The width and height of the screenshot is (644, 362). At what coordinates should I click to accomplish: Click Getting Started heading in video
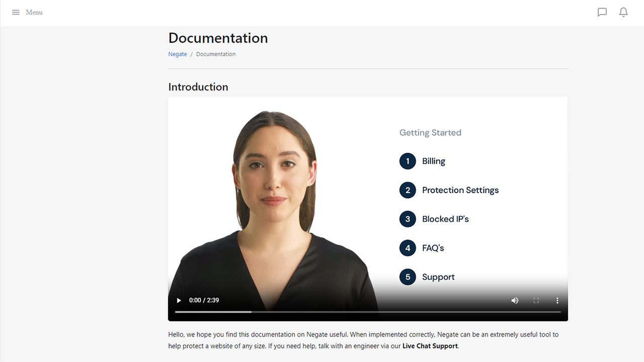[430, 133]
